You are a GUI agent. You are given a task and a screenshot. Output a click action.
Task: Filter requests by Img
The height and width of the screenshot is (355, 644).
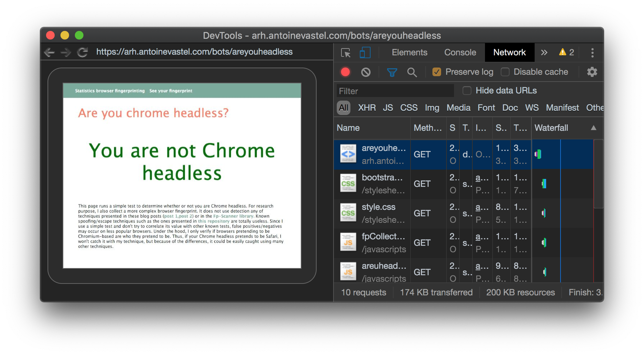coord(432,108)
